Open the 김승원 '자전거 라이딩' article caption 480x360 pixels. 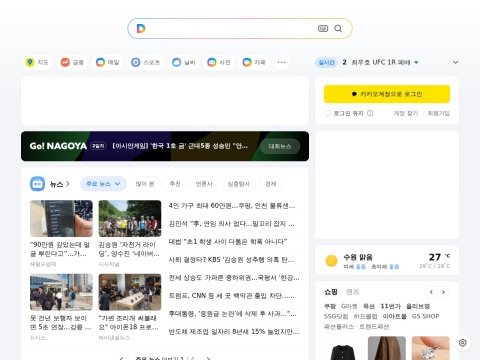click(x=129, y=249)
